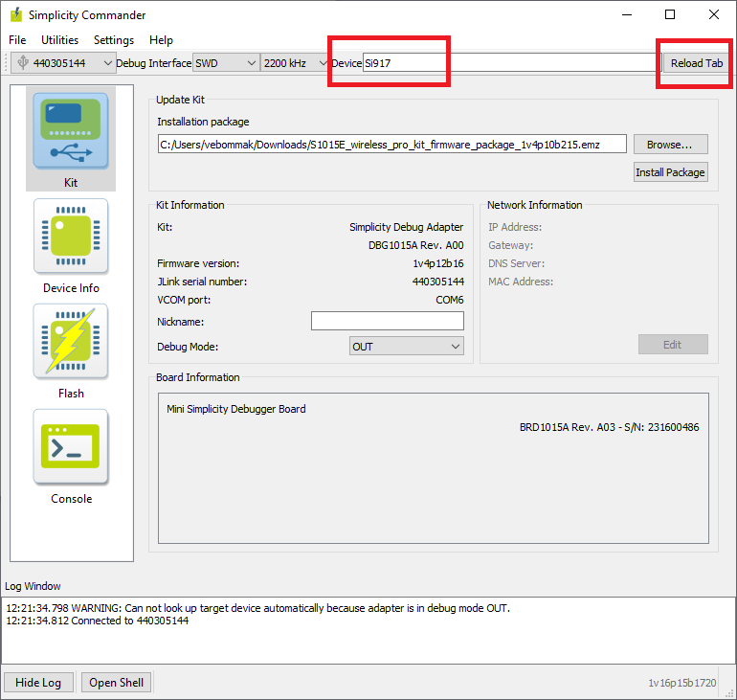Click the Hide Log button
The height and width of the screenshot is (700, 737).
38,683
